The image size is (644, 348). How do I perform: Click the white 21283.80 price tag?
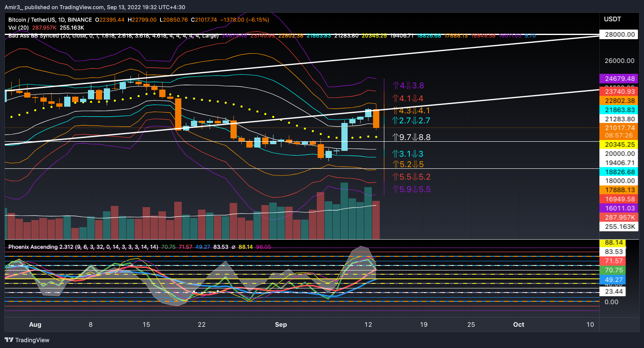pyautogui.click(x=619, y=119)
